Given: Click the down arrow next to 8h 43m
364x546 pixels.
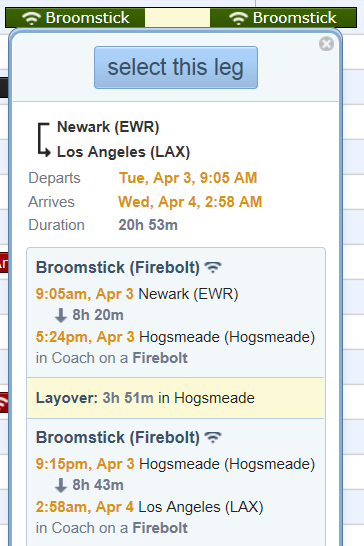Looking at the screenshot, I should pyautogui.click(x=61, y=485).
